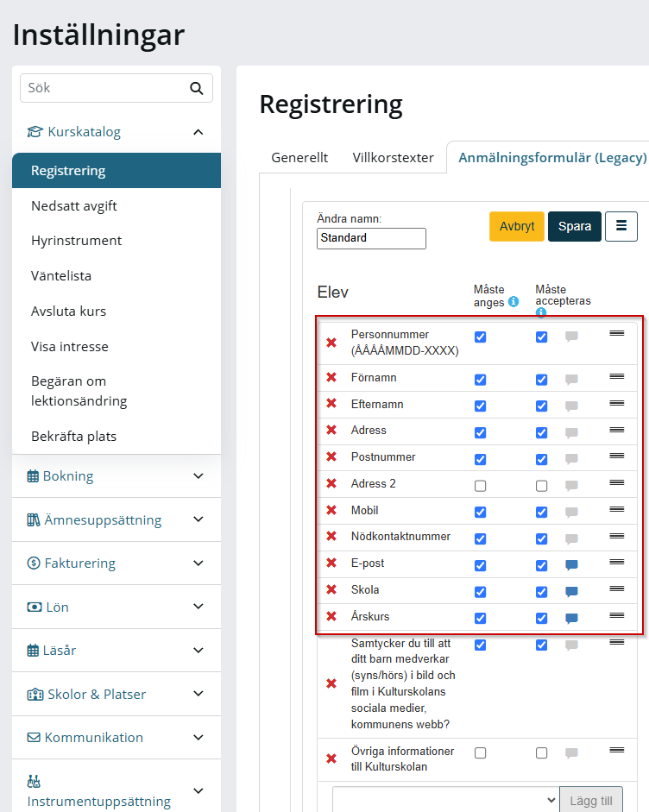Enable Måste anges for Övriga informationer

(480, 753)
